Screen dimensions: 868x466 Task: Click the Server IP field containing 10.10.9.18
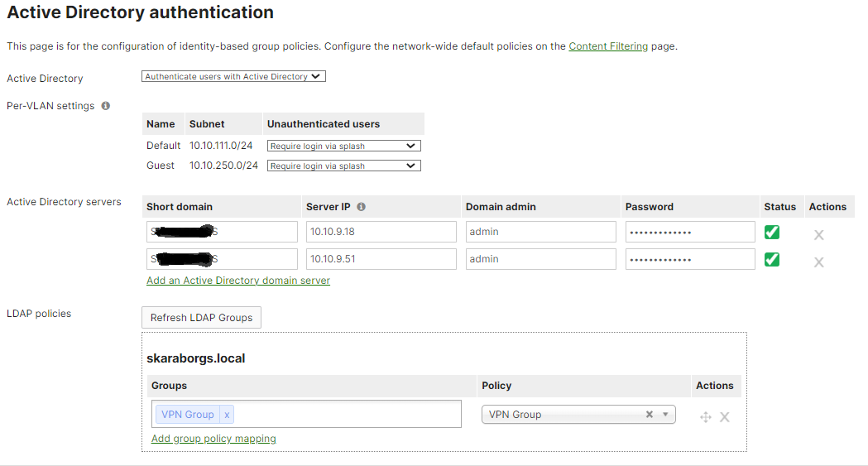click(x=381, y=232)
